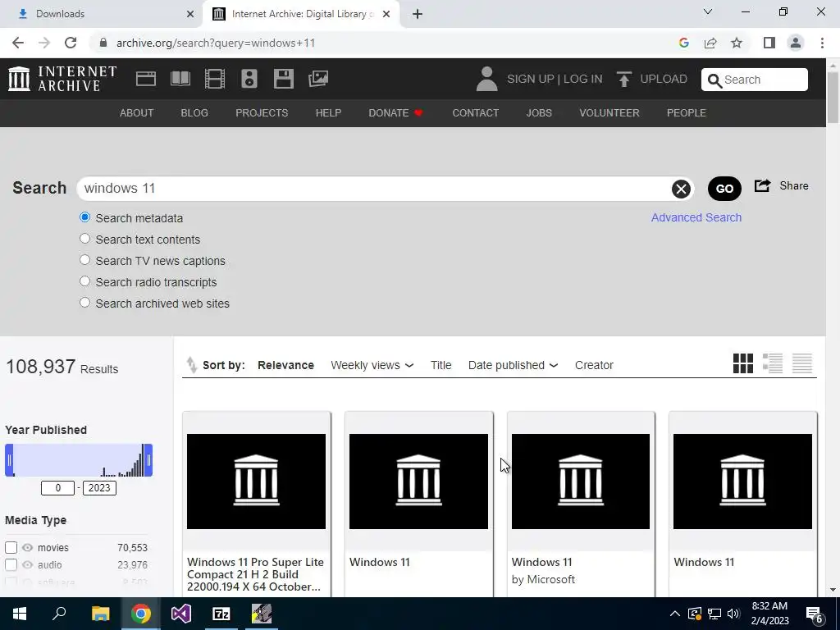
Task: Select Search TV news captions option
Action: pos(84,260)
